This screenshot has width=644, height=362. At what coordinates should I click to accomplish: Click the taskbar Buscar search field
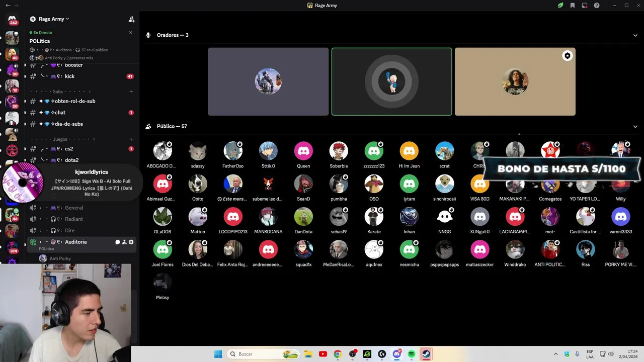pyautogui.click(x=264, y=354)
